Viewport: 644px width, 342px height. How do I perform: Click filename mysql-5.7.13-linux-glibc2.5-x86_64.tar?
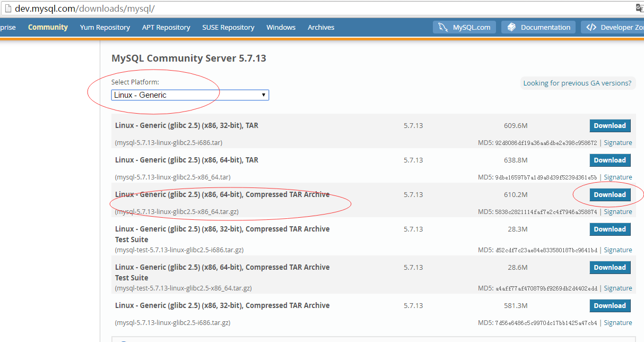pyautogui.click(x=173, y=177)
